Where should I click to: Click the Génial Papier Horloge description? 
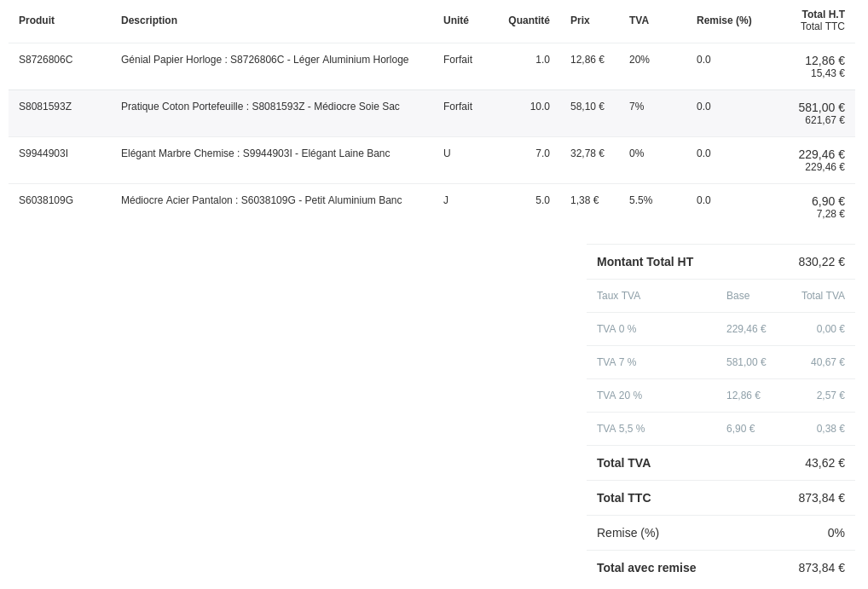[x=264, y=60]
